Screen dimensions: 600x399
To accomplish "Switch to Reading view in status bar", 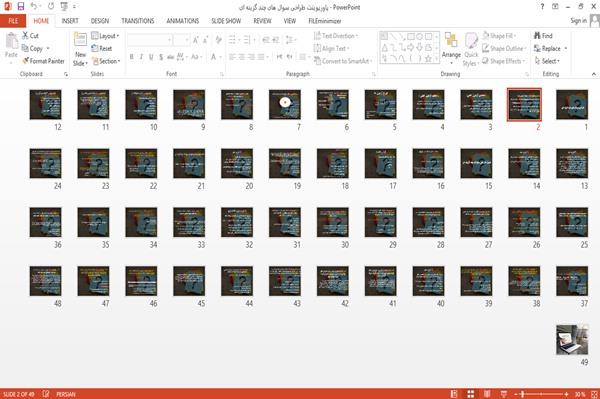I will (x=487, y=394).
